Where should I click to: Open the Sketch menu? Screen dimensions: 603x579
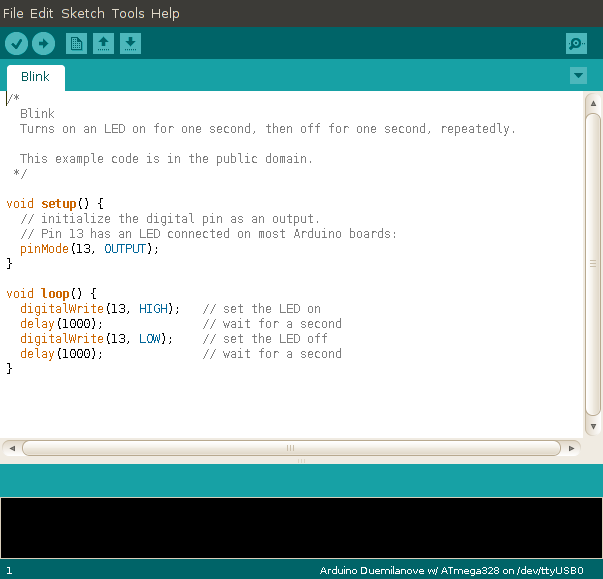(x=83, y=13)
